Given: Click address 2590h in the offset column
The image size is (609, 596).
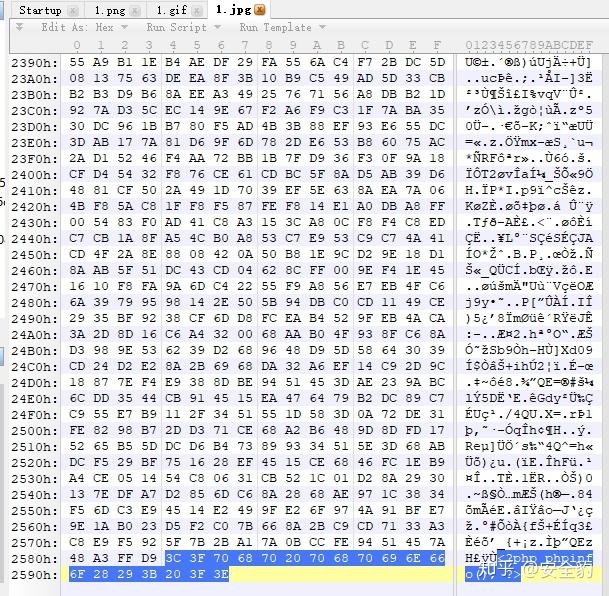Looking at the screenshot, I should click(34, 575).
